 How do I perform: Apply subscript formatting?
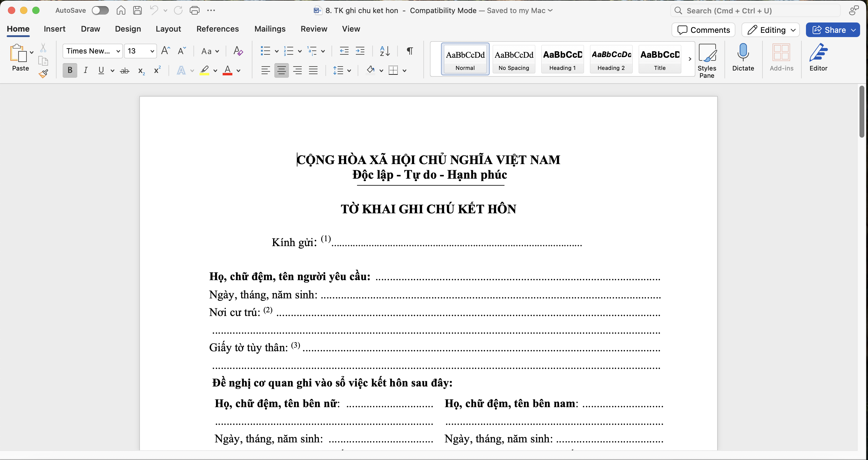pos(141,71)
